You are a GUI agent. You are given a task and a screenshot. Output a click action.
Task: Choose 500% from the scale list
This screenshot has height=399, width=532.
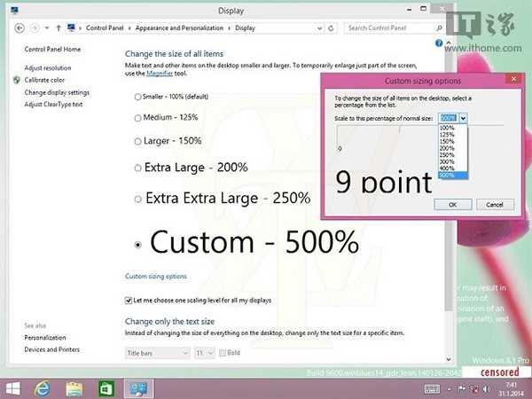(453, 176)
